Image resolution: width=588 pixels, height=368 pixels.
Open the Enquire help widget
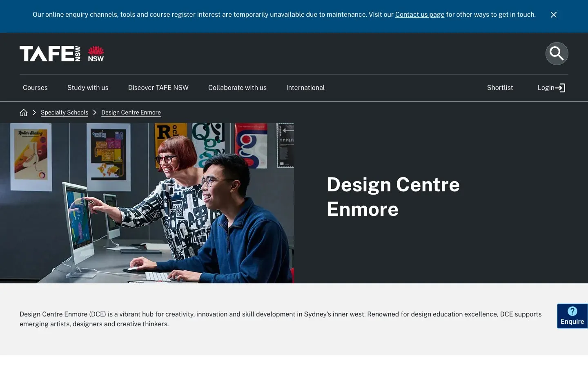(x=572, y=316)
